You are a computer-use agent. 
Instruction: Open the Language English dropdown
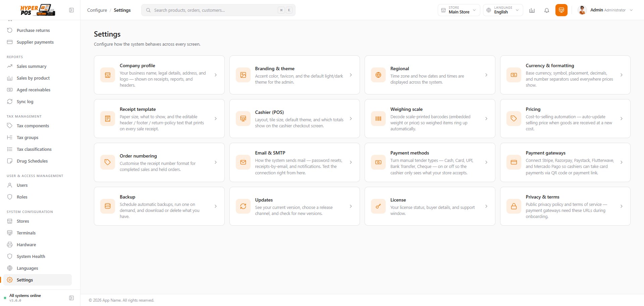(x=503, y=10)
